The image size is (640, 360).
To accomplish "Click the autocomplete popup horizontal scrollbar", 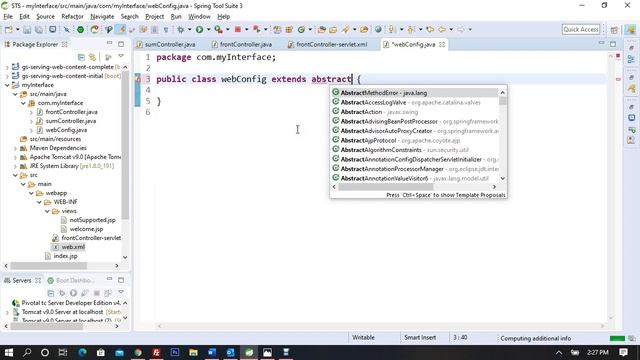I will [x=414, y=187].
